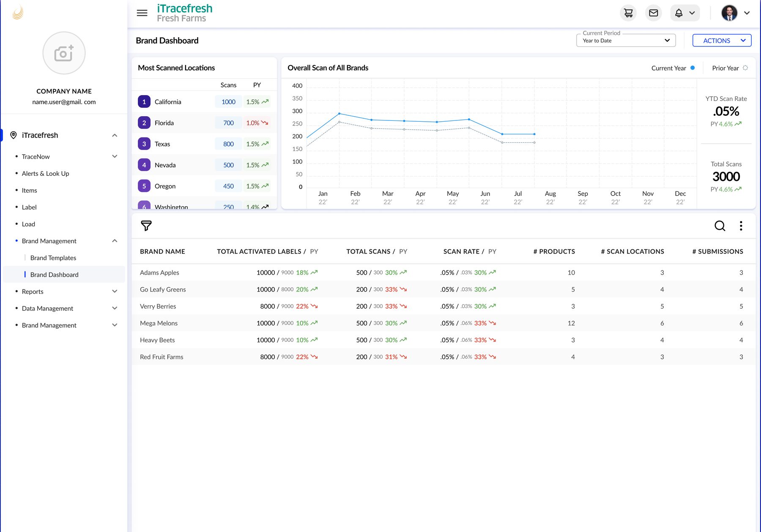
Task: Open the Current Period Year to Date dropdown
Action: pyautogui.click(x=626, y=41)
